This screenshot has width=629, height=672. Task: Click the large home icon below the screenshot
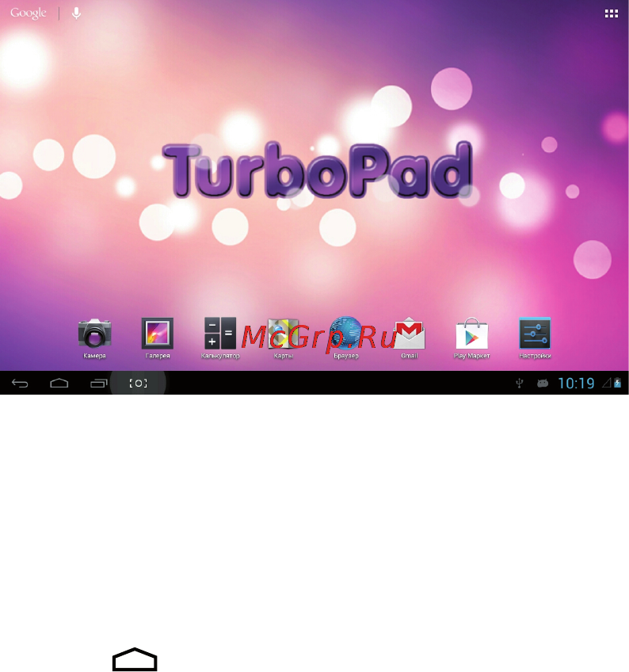point(135,659)
